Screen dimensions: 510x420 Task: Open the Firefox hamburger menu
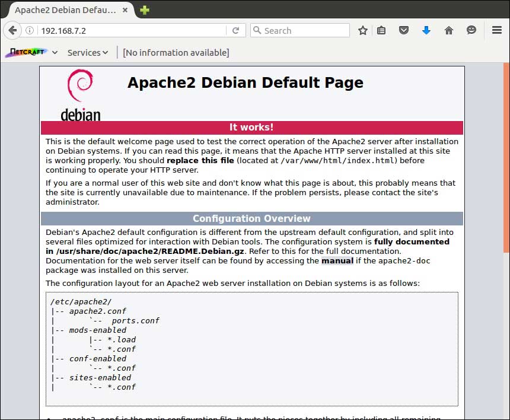(x=497, y=30)
